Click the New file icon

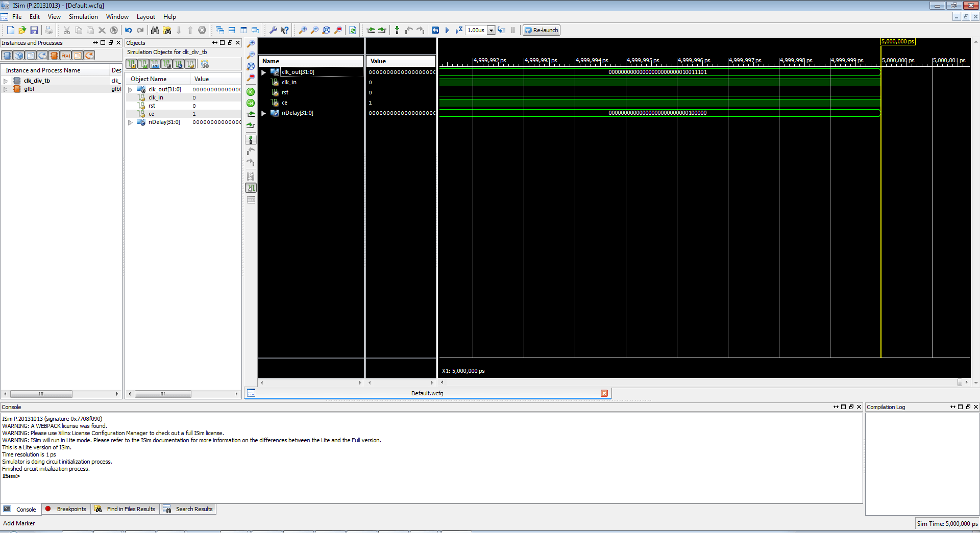click(10, 30)
